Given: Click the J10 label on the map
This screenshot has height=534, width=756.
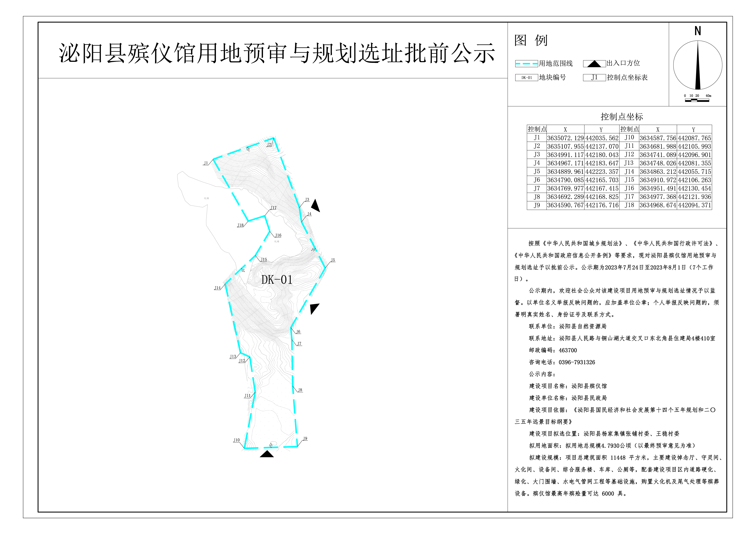Looking at the screenshot, I should 236,440.
